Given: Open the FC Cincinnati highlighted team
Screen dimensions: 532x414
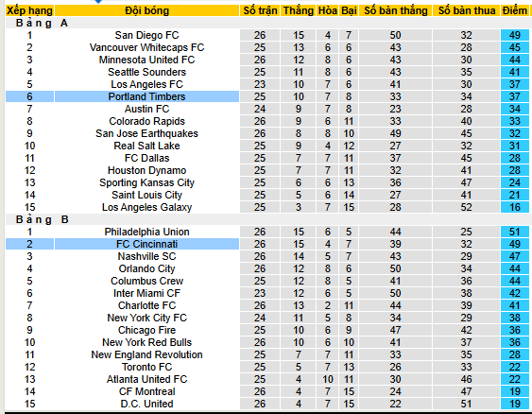Looking at the screenshot, I should pos(146,244).
